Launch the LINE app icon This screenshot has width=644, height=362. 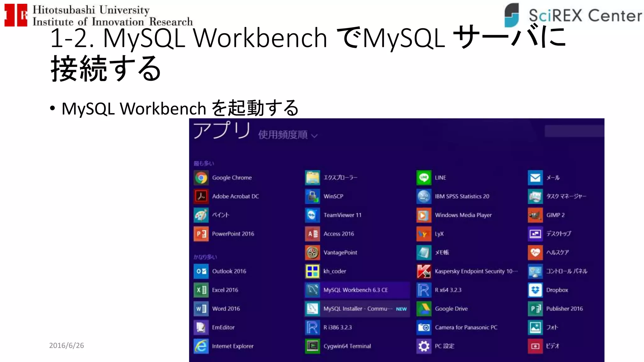click(424, 178)
